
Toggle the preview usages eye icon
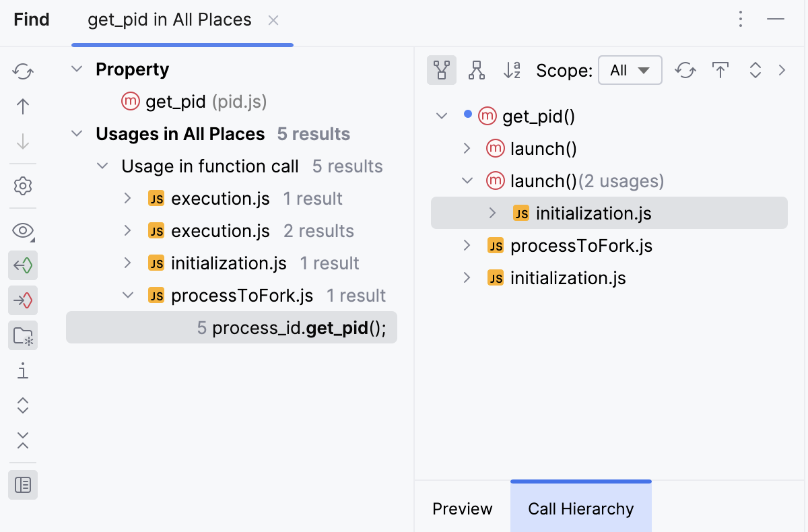coord(23,230)
